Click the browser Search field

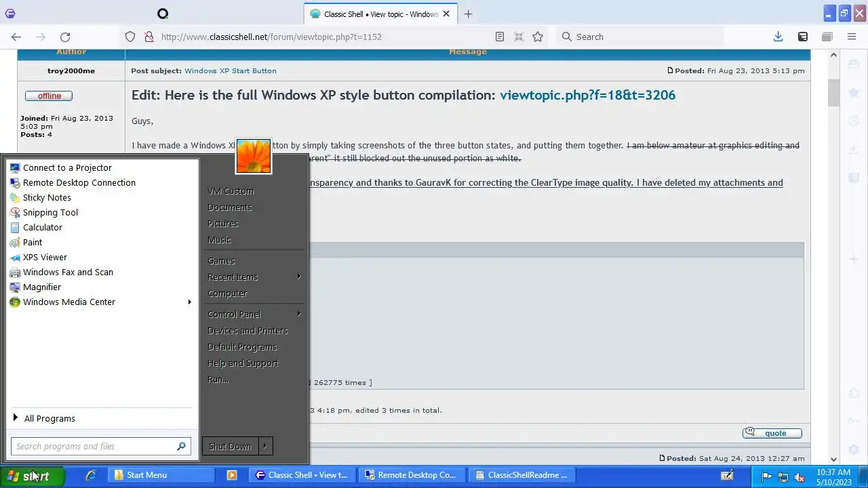tap(641, 37)
